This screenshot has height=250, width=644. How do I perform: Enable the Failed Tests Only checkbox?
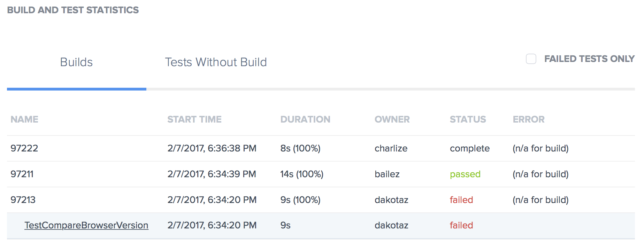click(531, 59)
